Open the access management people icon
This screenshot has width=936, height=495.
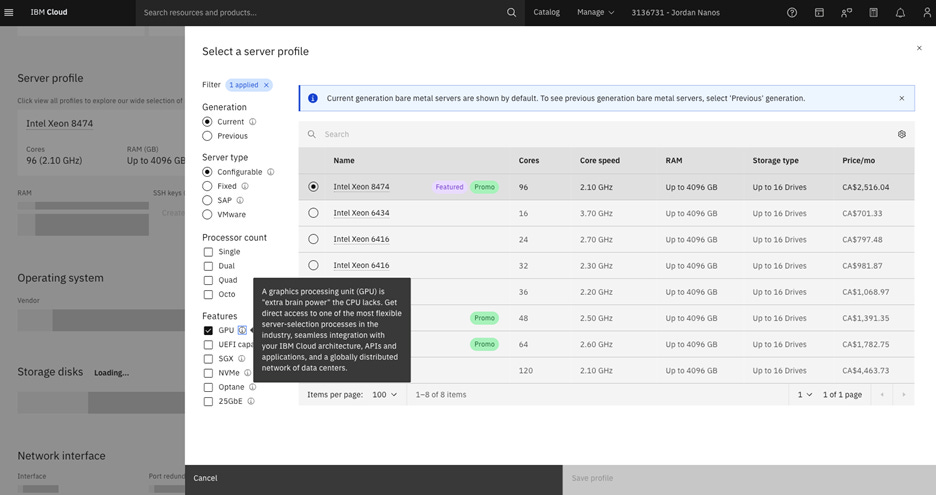pyautogui.click(x=846, y=13)
